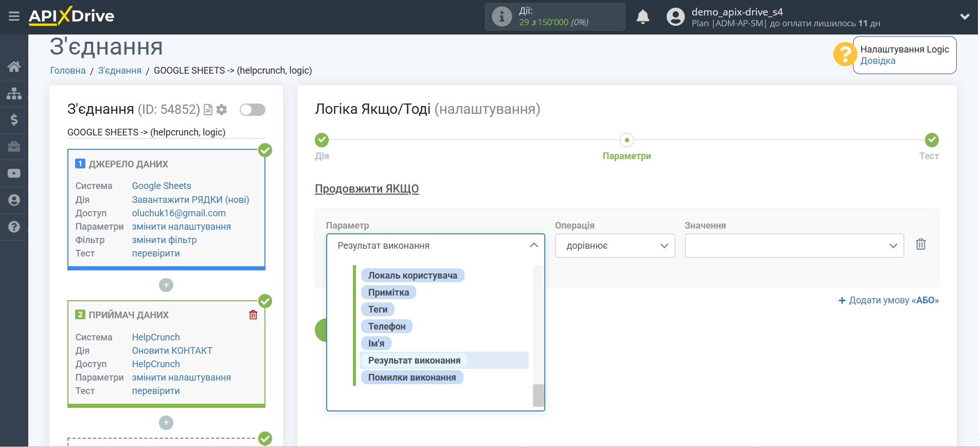
Task: Click змінити налаштування in data source
Action: tap(181, 227)
